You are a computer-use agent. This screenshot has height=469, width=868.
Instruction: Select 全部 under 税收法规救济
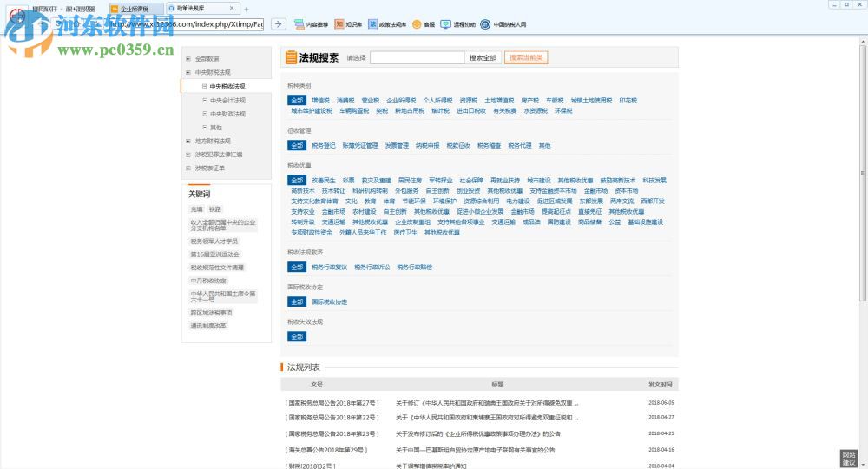pos(297,267)
